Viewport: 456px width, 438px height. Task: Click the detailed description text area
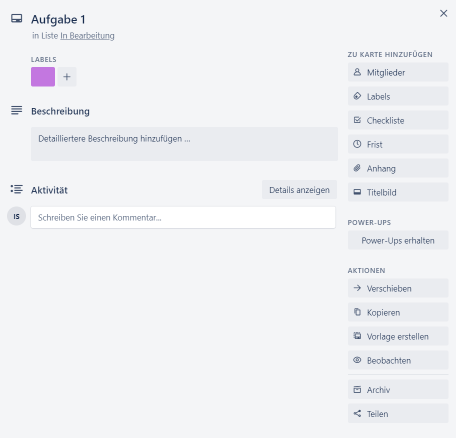pos(184,144)
